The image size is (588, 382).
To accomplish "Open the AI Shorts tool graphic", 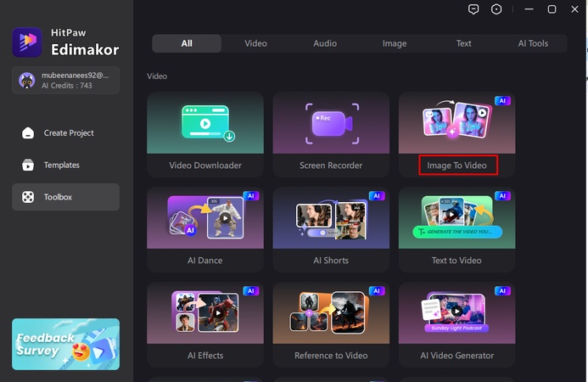I will coord(331,218).
